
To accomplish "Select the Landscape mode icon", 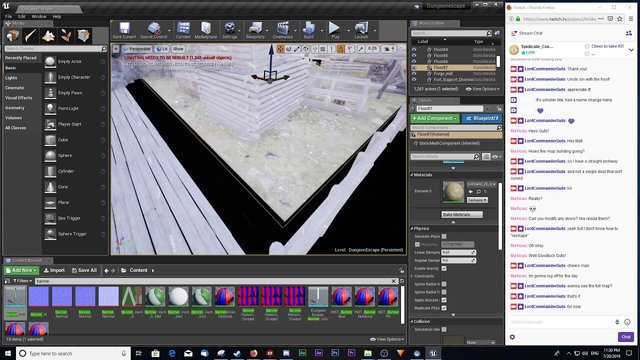I will (49, 36).
